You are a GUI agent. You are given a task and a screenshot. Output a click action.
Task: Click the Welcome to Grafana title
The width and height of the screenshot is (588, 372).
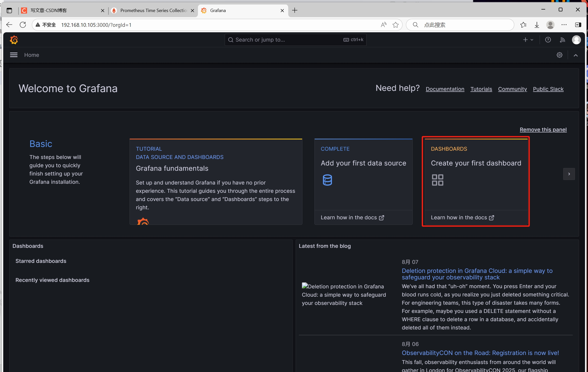68,88
